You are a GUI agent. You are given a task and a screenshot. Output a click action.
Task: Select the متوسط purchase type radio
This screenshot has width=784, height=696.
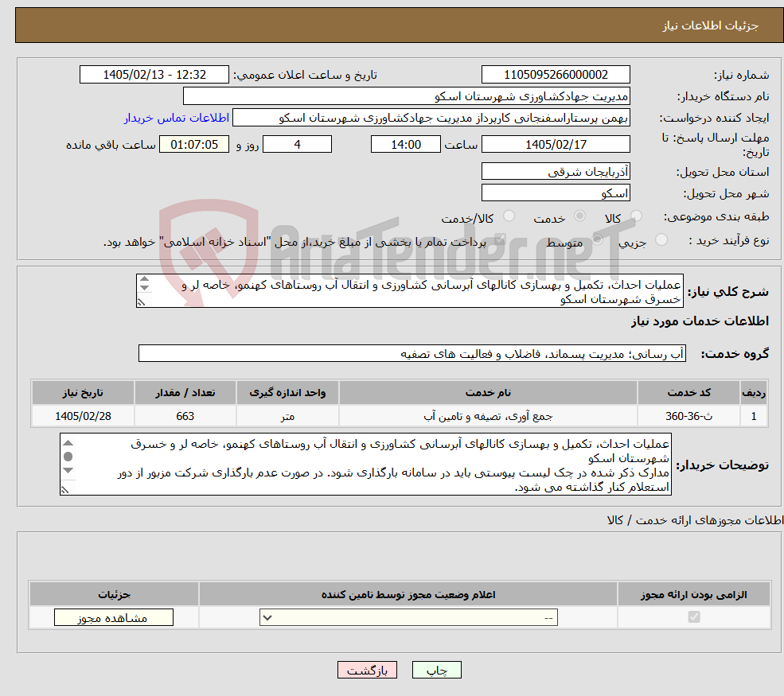click(x=597, y=240)
